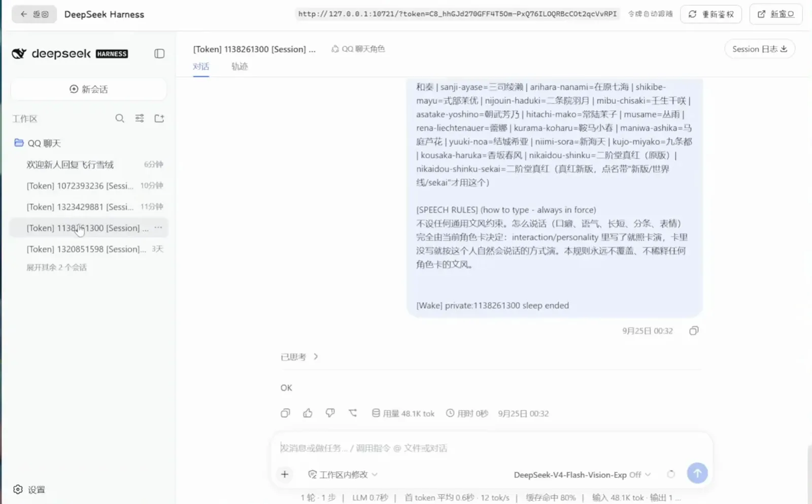Viewport: 812px width, 504px height.
Task: Switch to the 轨迹 tab
Action: [240, 66]
